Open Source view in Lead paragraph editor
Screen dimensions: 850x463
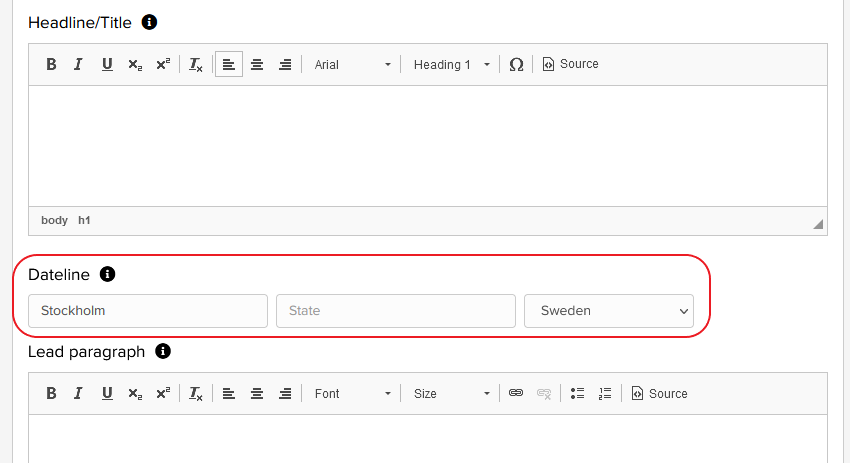point(660,394)
